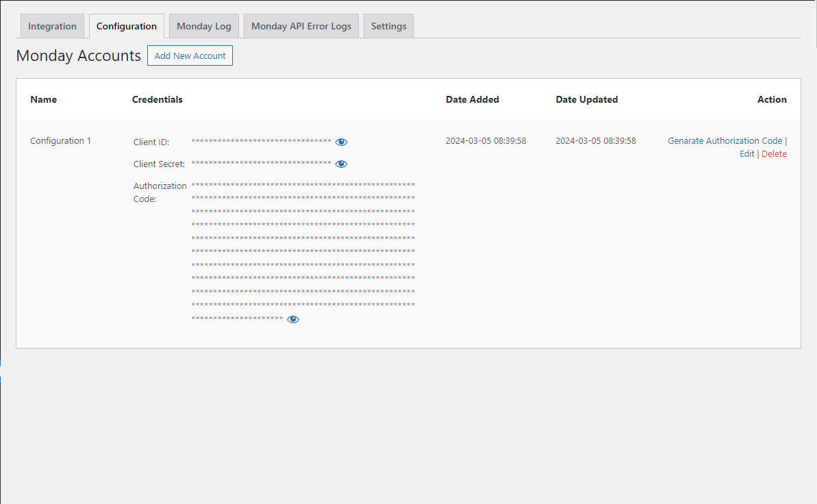The height and width of the screenshot is (504, 817).
Task: Select the Configuration tab
Action: coord(127,26)
